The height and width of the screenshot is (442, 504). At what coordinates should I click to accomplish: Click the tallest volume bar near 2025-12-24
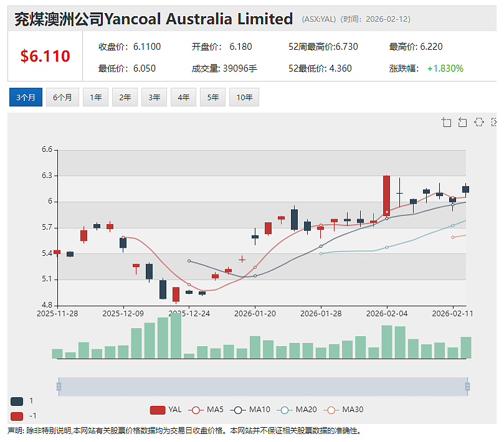pos(176,336)
